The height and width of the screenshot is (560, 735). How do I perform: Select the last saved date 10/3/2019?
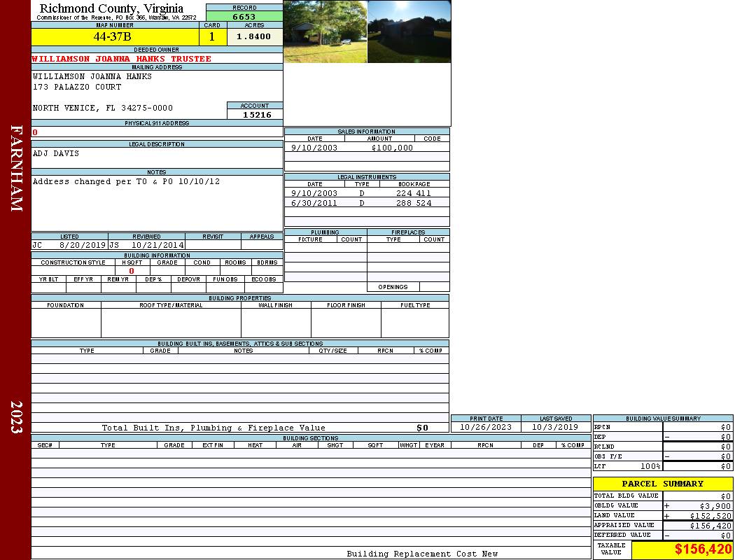[554, 427]
